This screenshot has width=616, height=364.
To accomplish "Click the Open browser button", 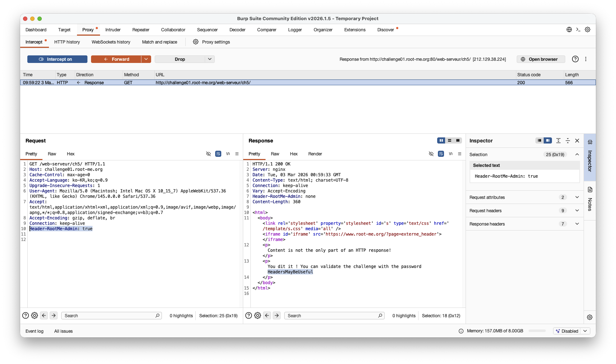I will (541, 59).
